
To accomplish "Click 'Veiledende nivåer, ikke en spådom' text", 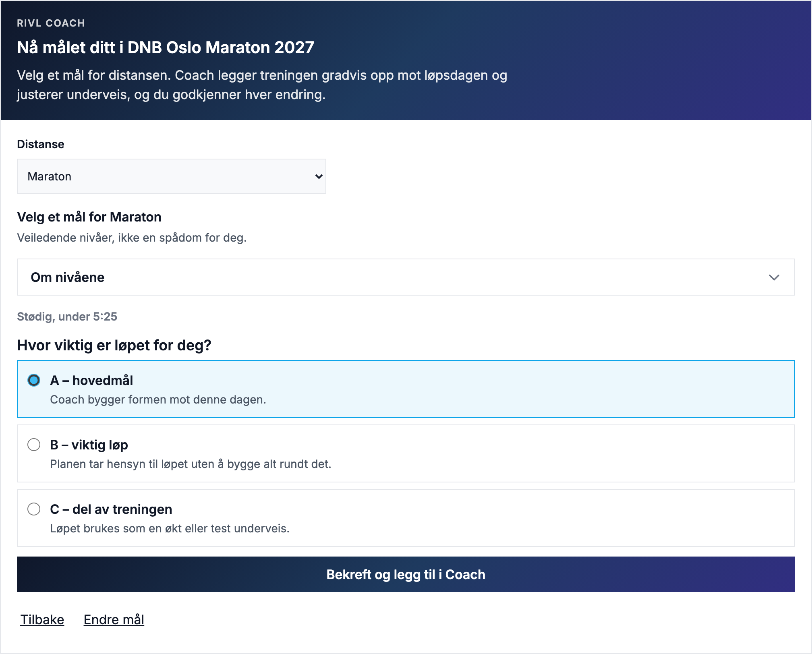I will pyautogui.click(x=132, y=238).
